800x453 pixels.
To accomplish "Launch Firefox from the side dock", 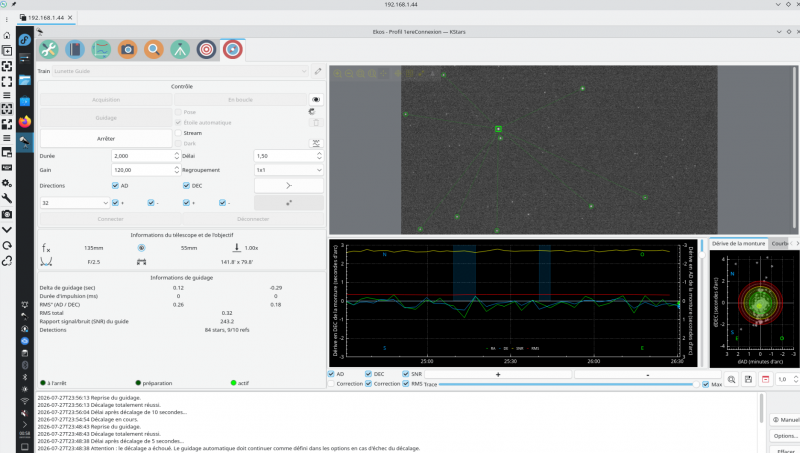I will coord(24,121).
